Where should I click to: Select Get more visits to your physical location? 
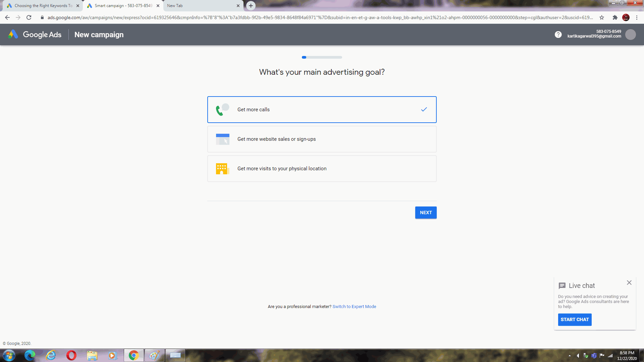tap(322, 168)
